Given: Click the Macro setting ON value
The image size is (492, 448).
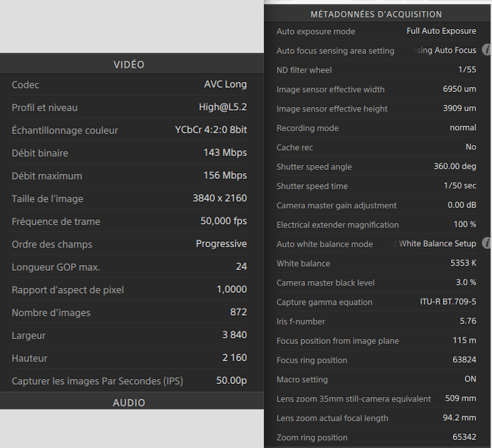Looking at the screenshot, I should [470, 379].
